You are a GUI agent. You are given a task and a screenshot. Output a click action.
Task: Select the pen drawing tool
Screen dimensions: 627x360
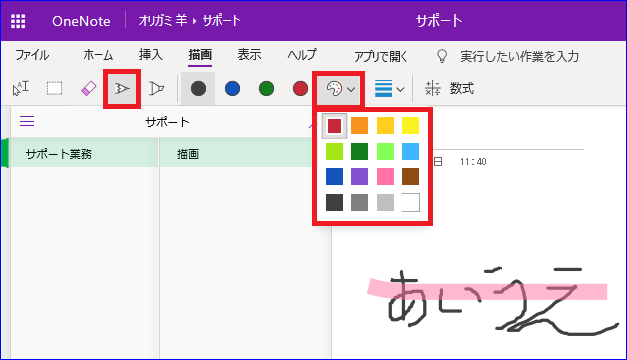point(122,88)
